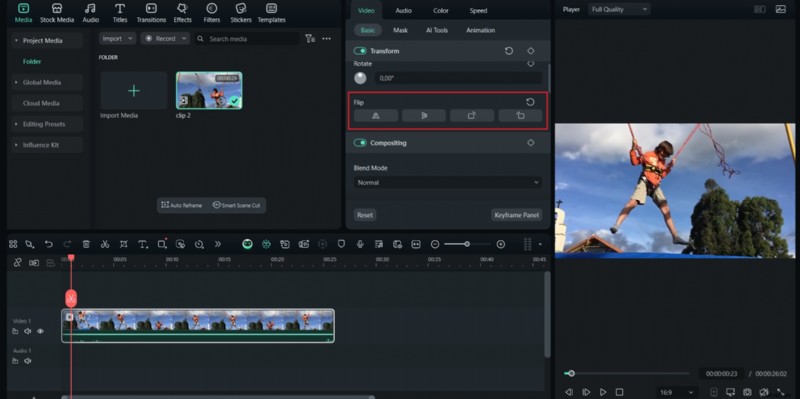The height and width of the screenshot is (399, 800).
Task: Click the Import Media plus tile
Action: [x=134, y=90]
